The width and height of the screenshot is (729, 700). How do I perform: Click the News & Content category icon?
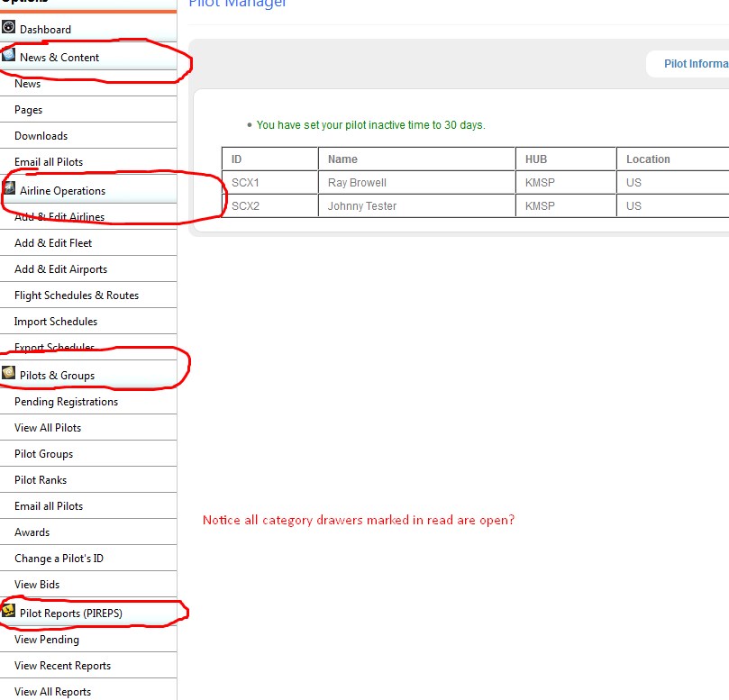(8, 54)
